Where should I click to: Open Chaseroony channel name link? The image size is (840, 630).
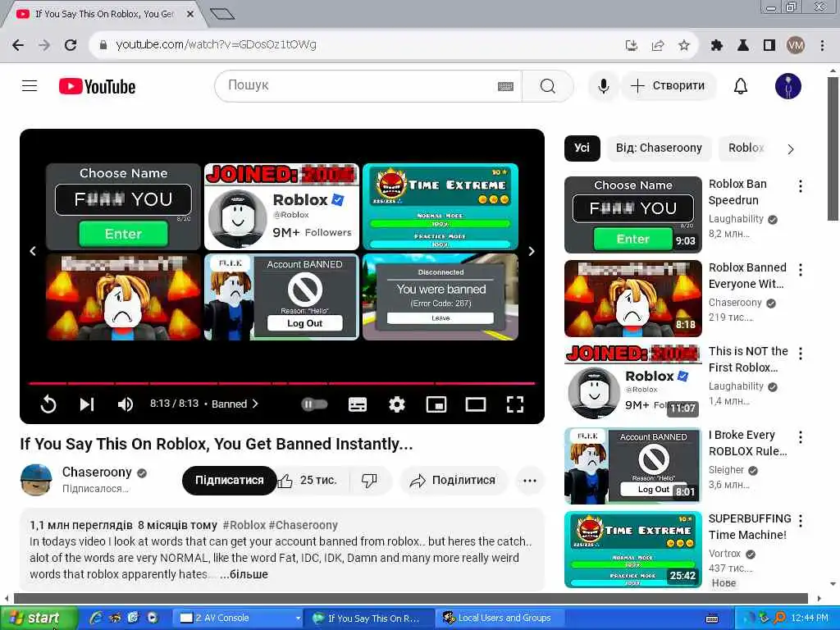[97, 472]
